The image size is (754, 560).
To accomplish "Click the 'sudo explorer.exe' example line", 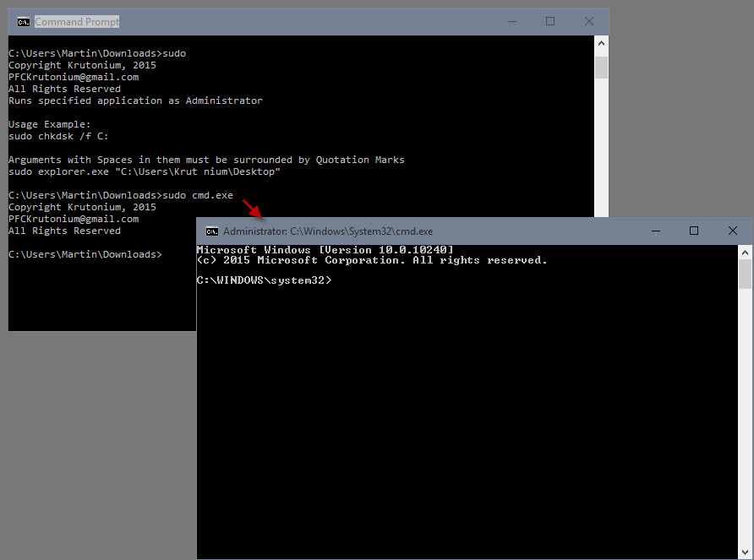I will tap(145, 171).
